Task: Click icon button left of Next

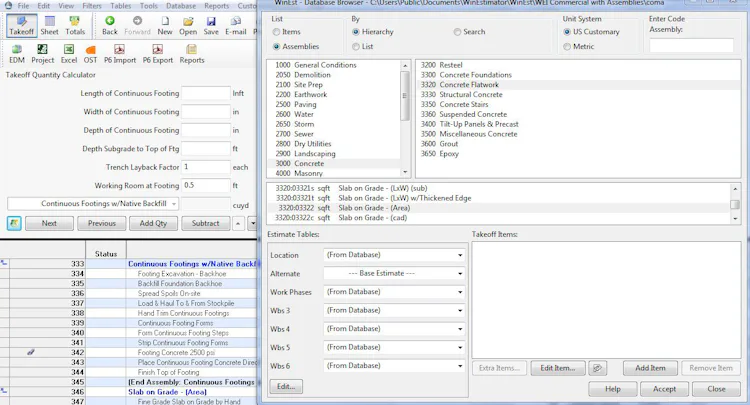Action: click(x=14, y=223)
